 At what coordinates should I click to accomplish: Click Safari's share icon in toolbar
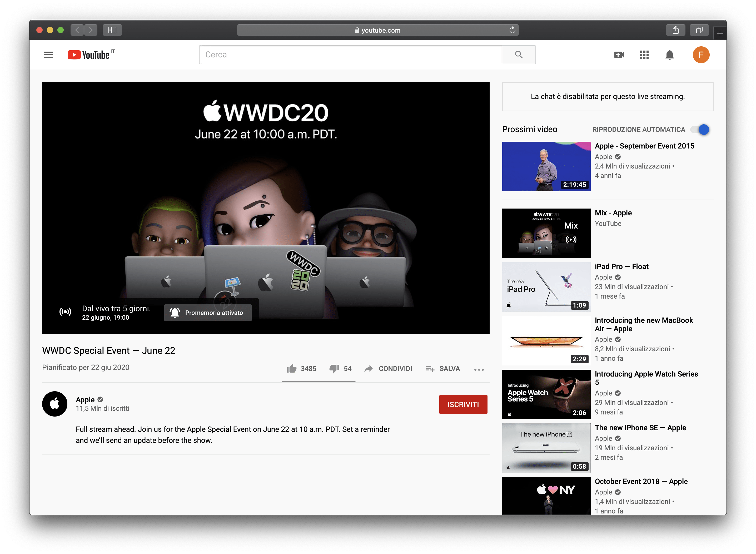tap(675, 30)
